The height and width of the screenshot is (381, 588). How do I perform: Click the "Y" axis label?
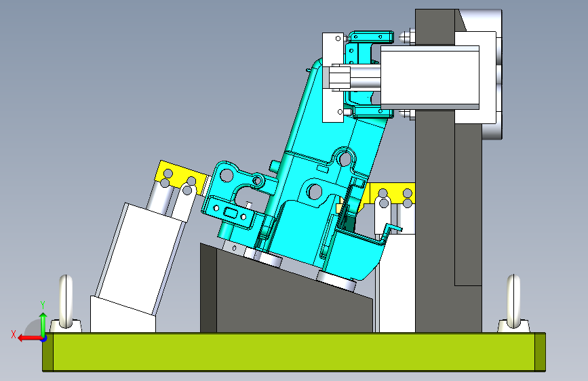[43, 304]
